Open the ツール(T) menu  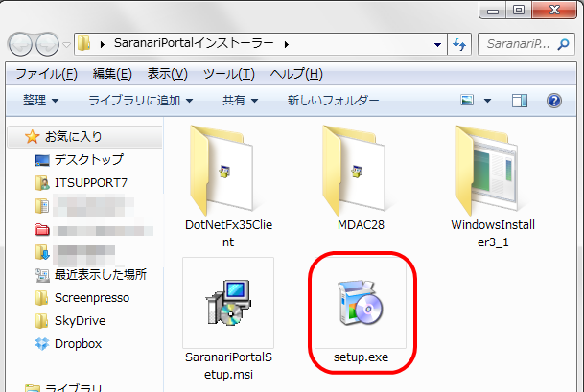[x=228, y=74]
